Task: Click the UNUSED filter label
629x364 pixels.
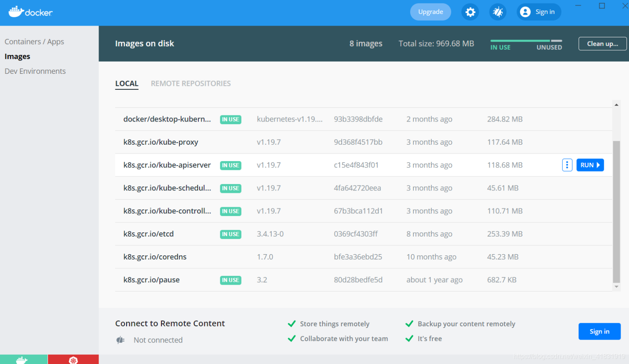Action: tap(549, 47)
